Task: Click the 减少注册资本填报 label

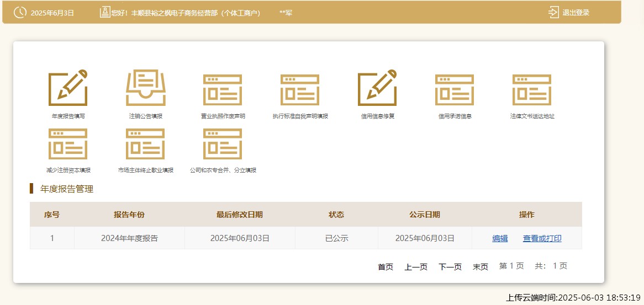Action: point(68,170)
